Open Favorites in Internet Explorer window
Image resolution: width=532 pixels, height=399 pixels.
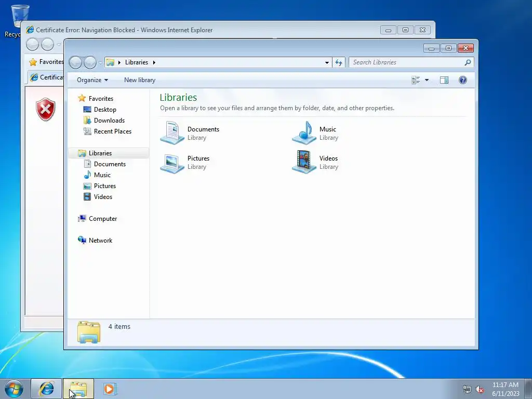[x=46, y=62]
